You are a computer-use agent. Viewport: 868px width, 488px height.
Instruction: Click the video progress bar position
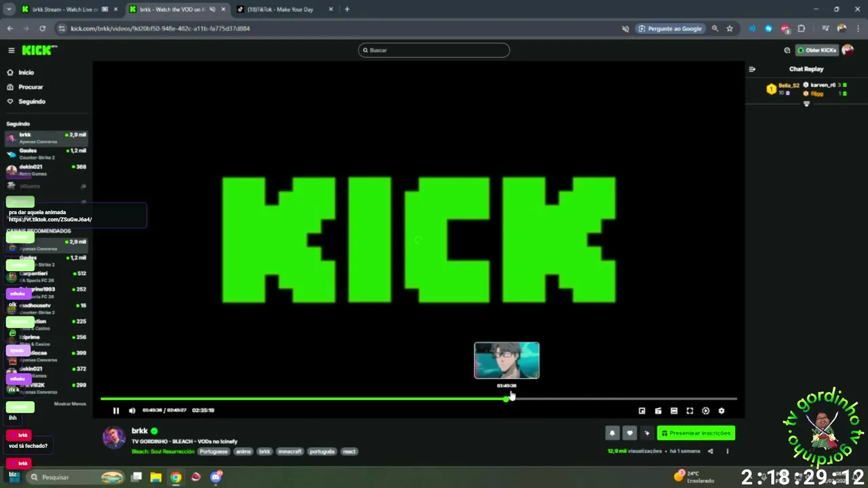click(x=418, y=399)
